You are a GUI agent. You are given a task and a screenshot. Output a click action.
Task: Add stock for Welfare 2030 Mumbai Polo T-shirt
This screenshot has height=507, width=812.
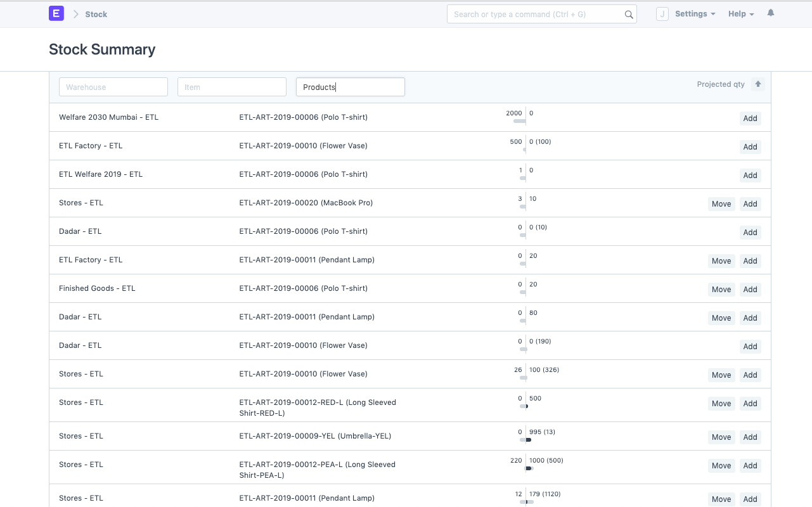[x=750, y=119]
